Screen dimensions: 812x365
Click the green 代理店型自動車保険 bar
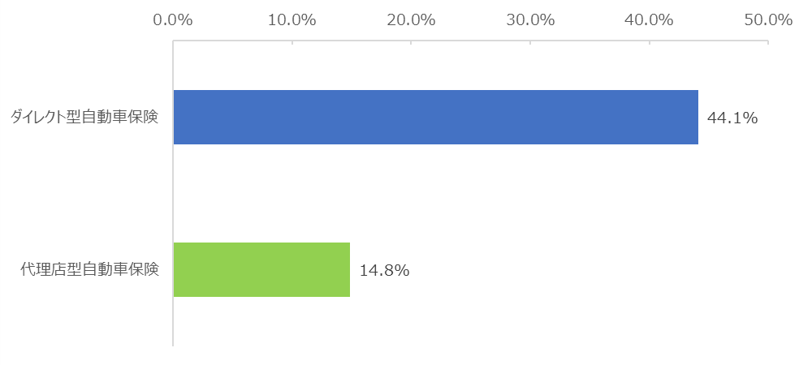[262, 269]
